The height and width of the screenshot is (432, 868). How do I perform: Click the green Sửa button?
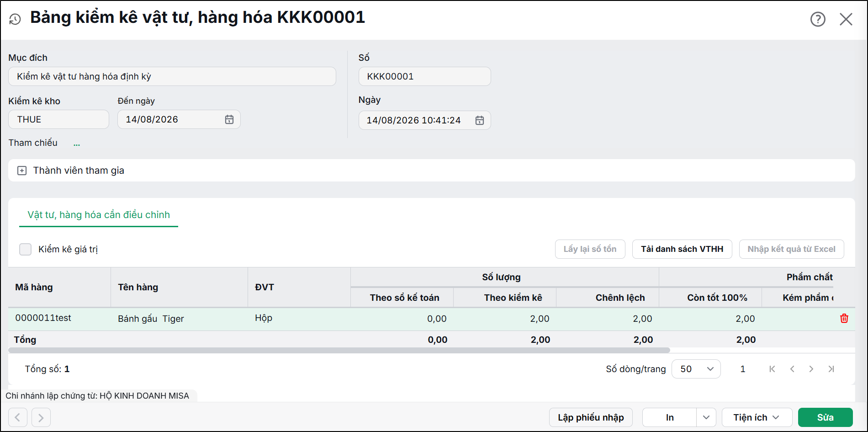point(826,417)
